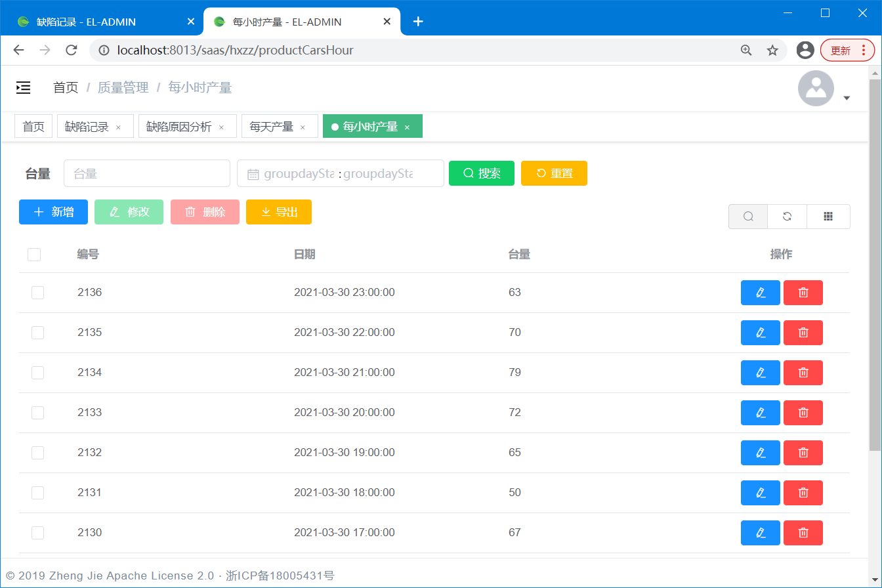Click the 台量 input field

(146, 174)
